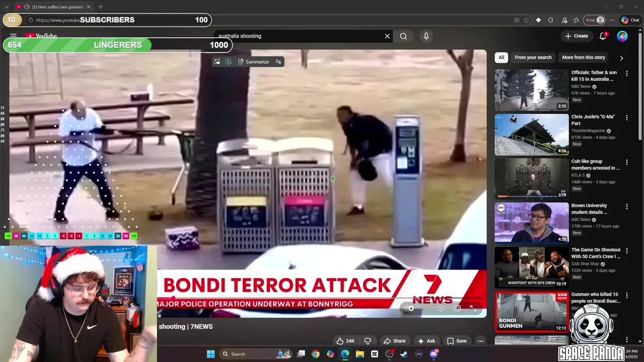Open Steam from the taskbar
Image resolution: width=644 pixels, height=362 pixels.
coord(404,354)
